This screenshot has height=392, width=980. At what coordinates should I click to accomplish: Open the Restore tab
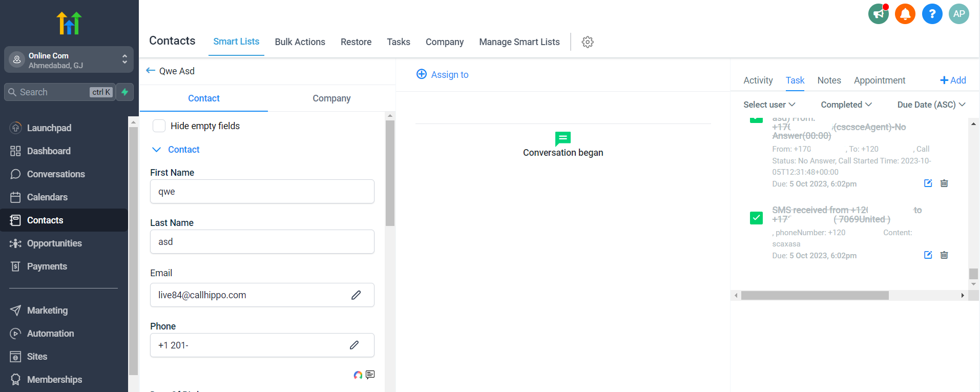[356, 42]
